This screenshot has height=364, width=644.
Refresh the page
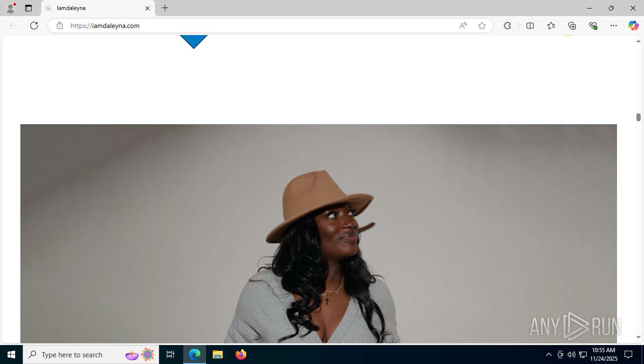[34, 26]
